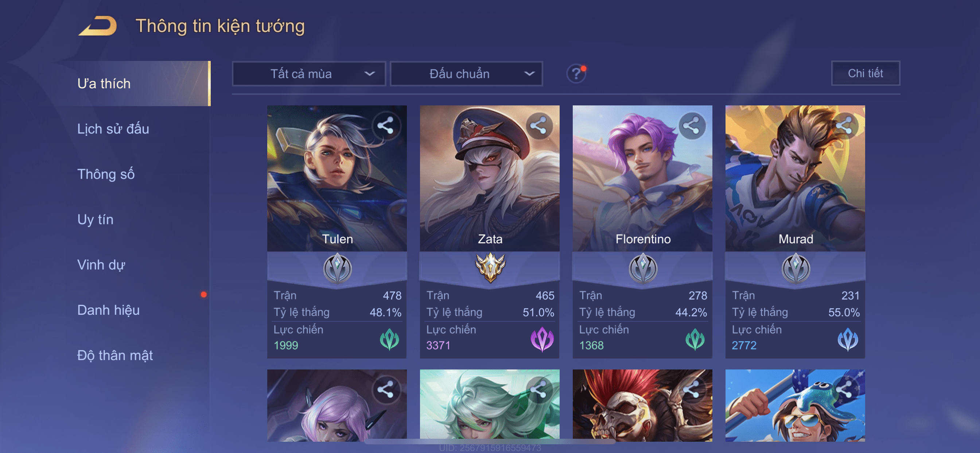Share the Murad hero card

[x=844, y=125]
